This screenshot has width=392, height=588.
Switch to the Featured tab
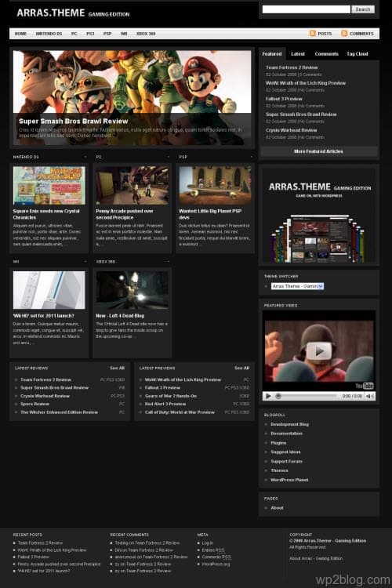(x=272, y=54)
